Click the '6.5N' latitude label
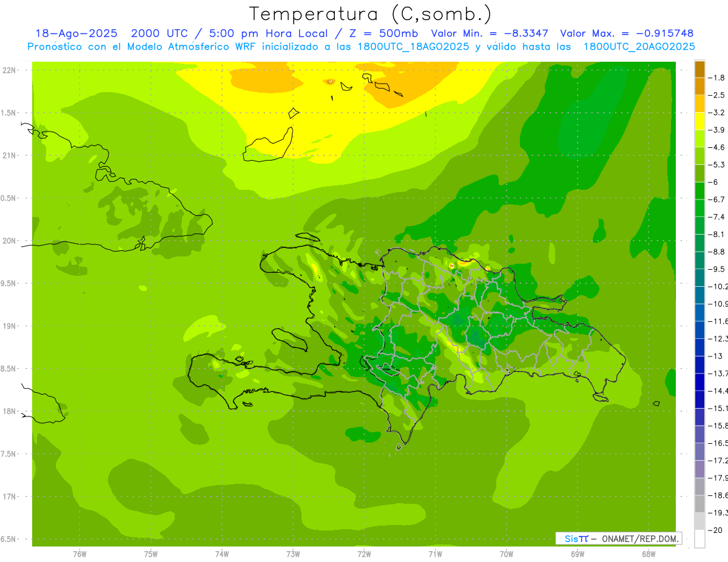728x562 pixels. pos(9,540)
